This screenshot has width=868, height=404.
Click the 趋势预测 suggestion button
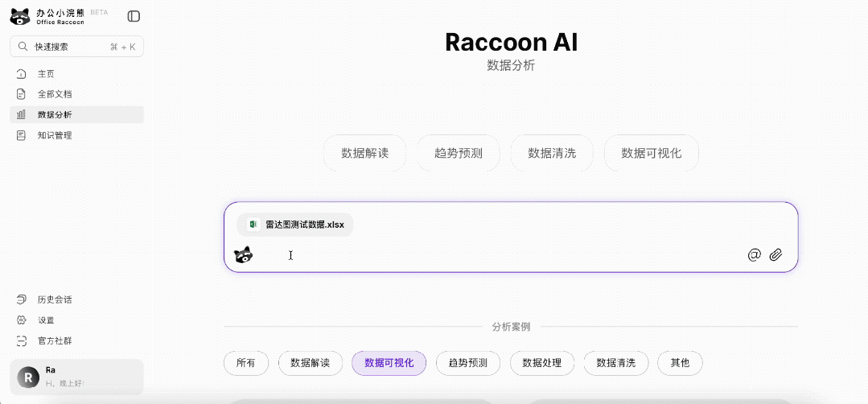coord(459,153)
